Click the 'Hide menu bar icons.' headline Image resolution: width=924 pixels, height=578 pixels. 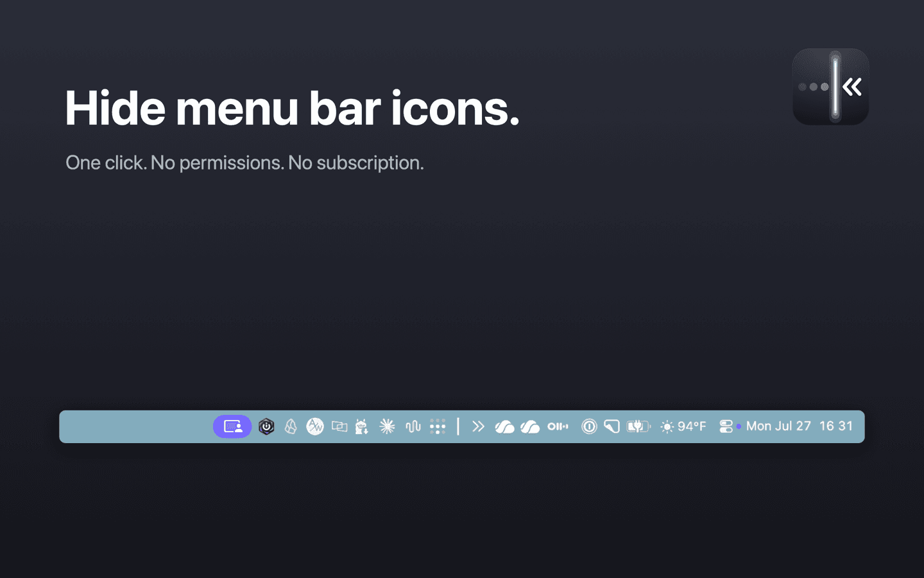[292, 108]
